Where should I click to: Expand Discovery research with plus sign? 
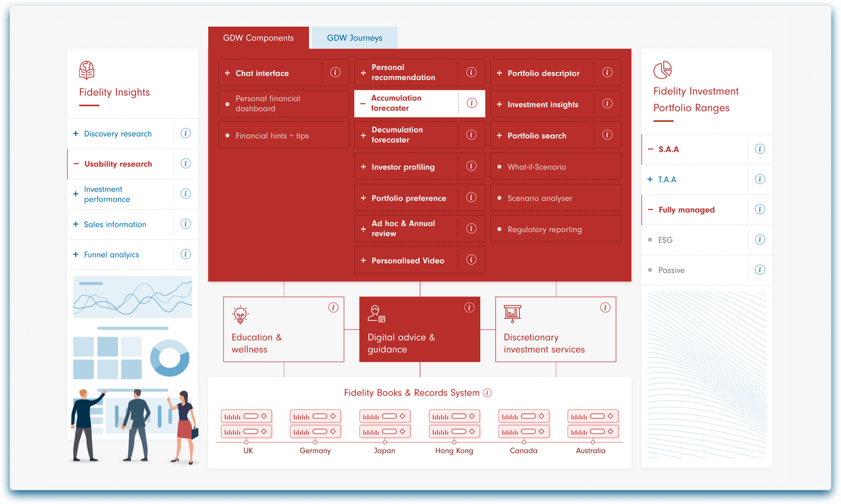(x=76, y=133)
